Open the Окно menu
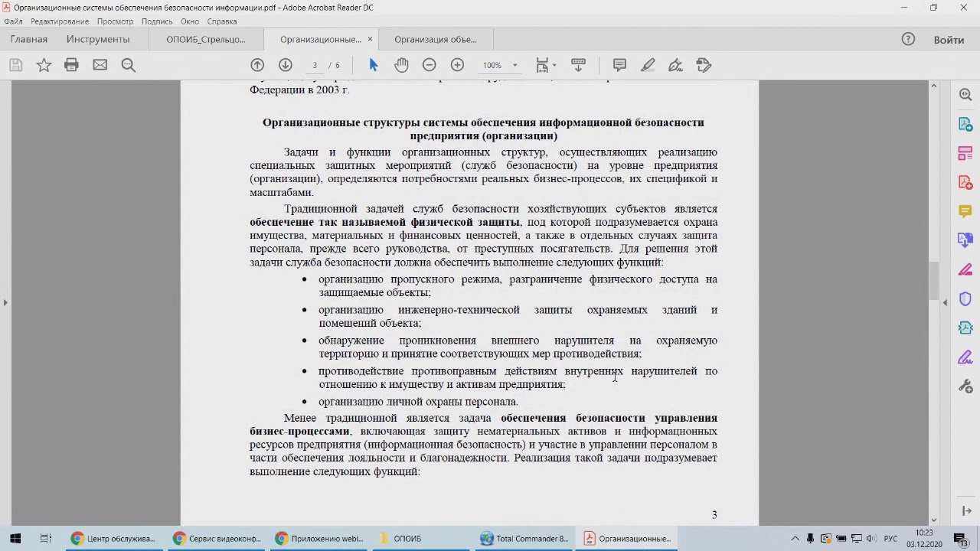The image size is (980, 551). tap(189, 21)
